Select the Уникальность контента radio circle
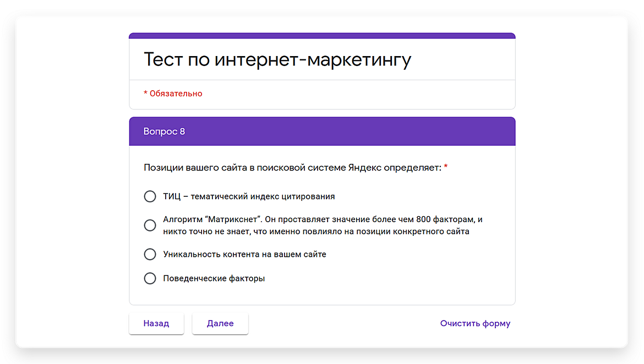The image size is (644, 364). click(150, 254)
